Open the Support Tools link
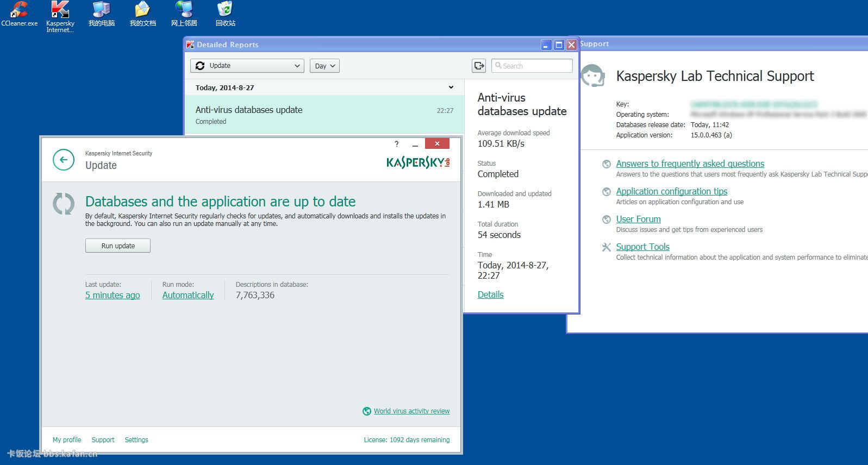The image size is (868, 465). 643,247
